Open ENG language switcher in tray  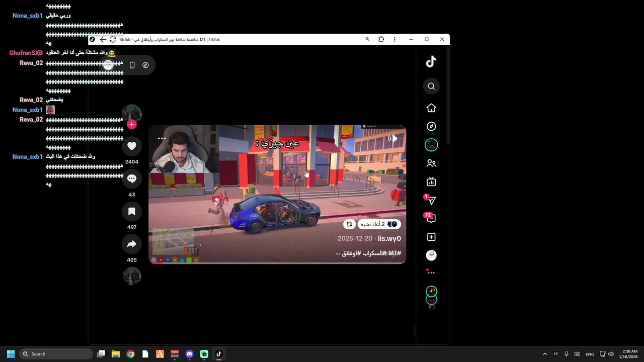click(590, 354)
